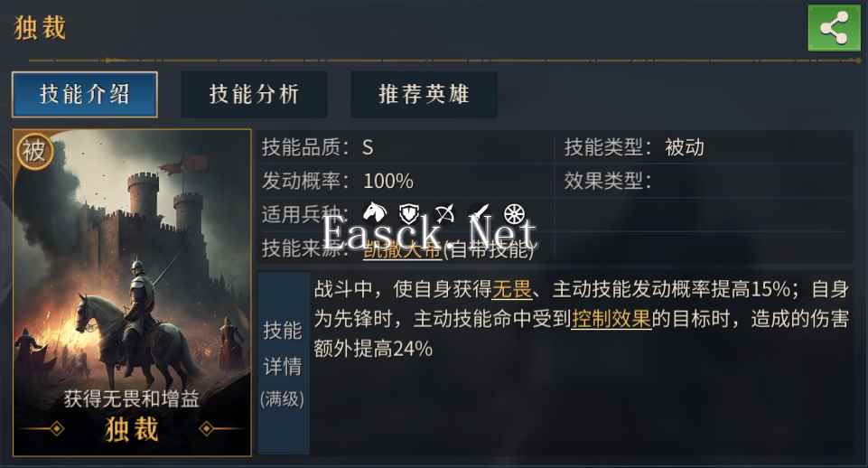Select the sword troop icon
This screenshot has height=468, width=868.
(x=480, y=213)
